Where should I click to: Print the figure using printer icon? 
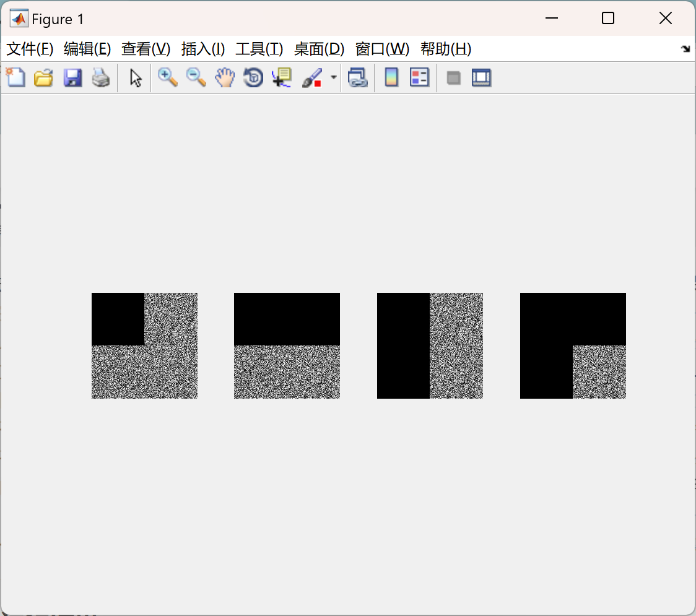(x=101, y=77)
